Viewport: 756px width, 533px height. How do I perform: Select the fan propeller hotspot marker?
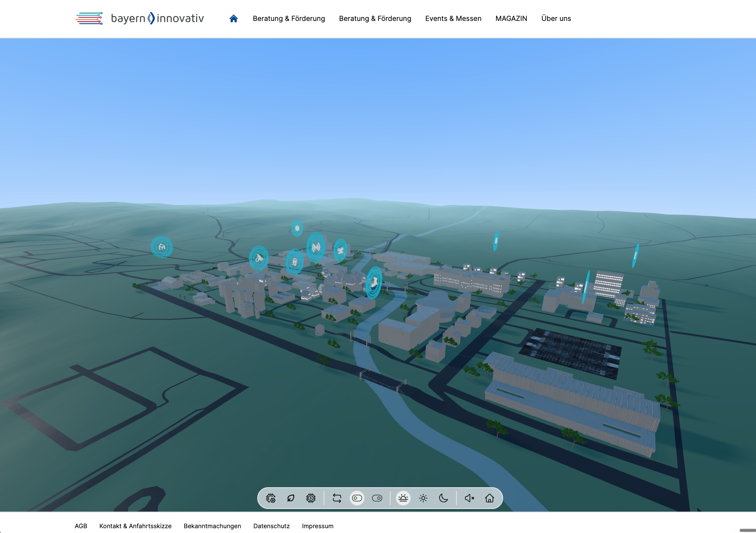pos(341,251)
